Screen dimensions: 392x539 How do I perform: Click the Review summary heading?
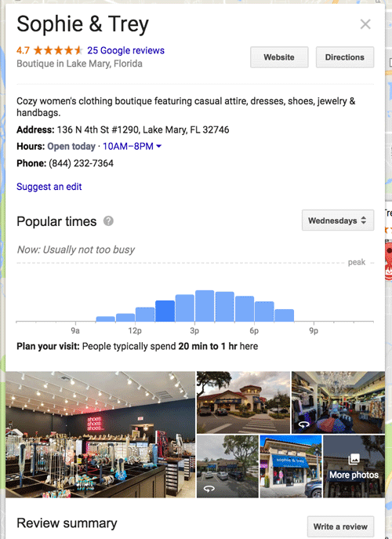tap(67, 523)
